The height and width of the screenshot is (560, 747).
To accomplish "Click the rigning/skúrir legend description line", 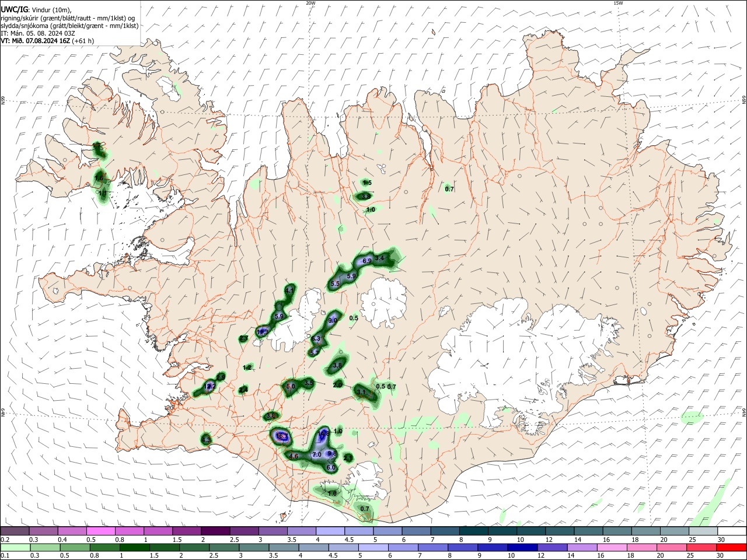I will tap(68, 17).
